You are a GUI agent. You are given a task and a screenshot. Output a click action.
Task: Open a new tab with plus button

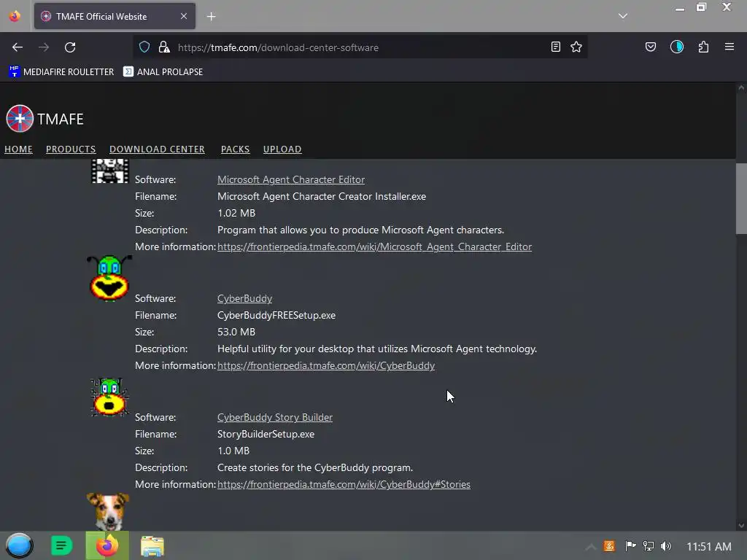[211, 17]
